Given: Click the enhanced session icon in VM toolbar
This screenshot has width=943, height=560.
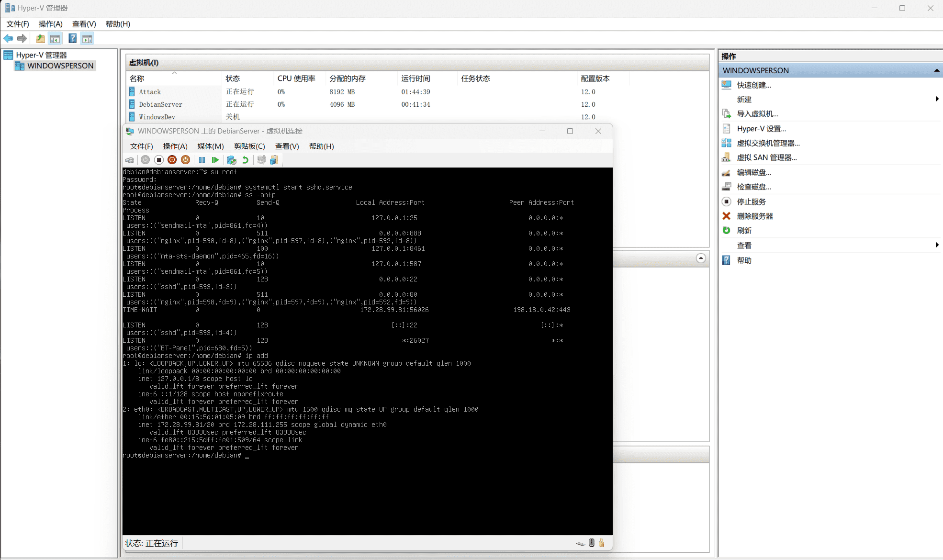Looking at the screenshot, I should point(261,160).
